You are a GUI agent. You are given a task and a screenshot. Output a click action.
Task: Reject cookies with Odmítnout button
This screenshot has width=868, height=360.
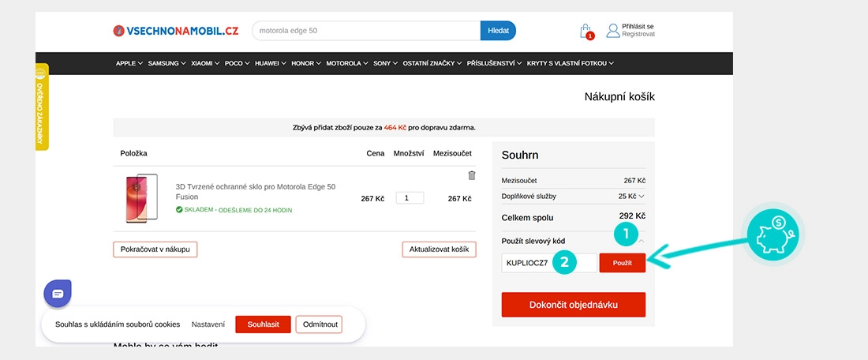click(319, 324)
